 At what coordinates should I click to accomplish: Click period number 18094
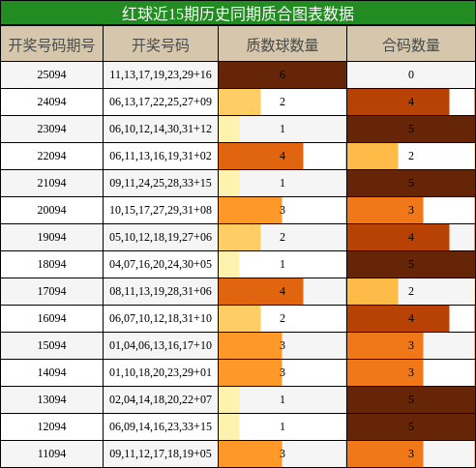click(51, 264)
